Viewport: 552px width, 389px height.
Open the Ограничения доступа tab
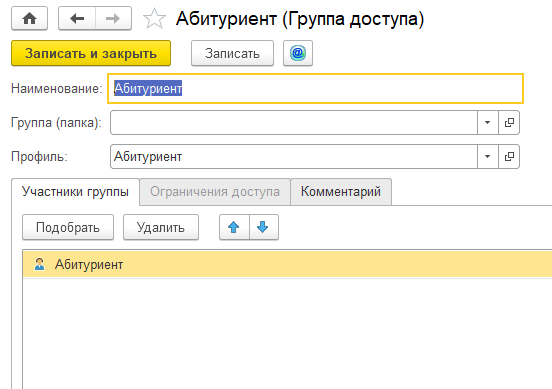(x=215, y=192)
